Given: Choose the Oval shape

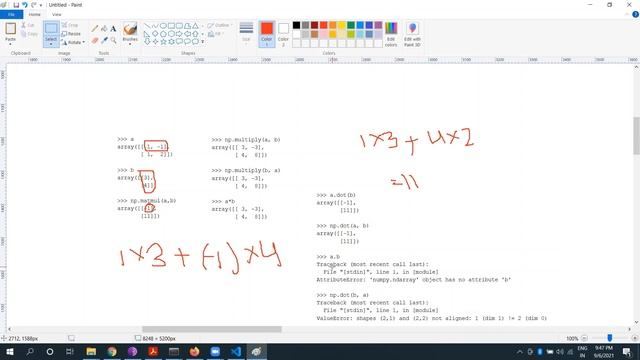Looking at the screenshot, I should 163,26.
